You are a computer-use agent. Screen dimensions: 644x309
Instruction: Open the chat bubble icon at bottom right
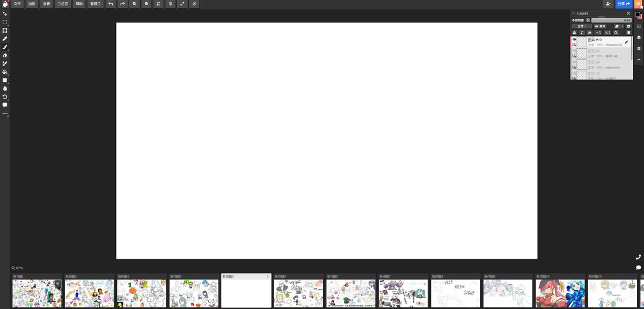click(x=639, y=267)
